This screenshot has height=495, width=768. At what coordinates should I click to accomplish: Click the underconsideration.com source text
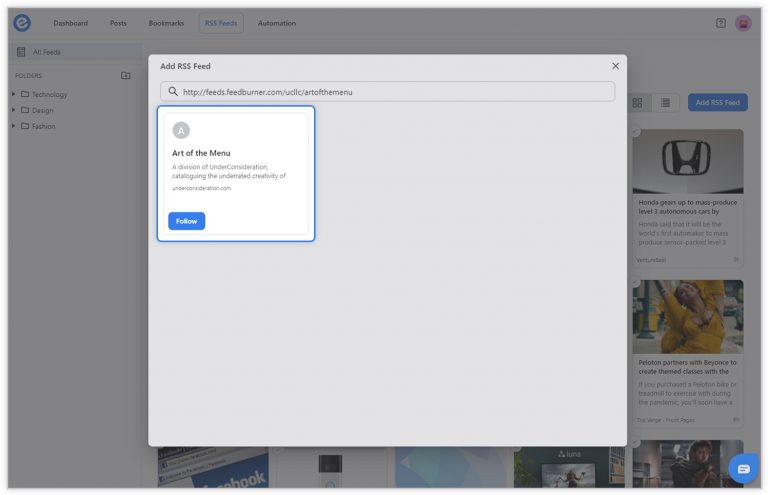[201, 188]
